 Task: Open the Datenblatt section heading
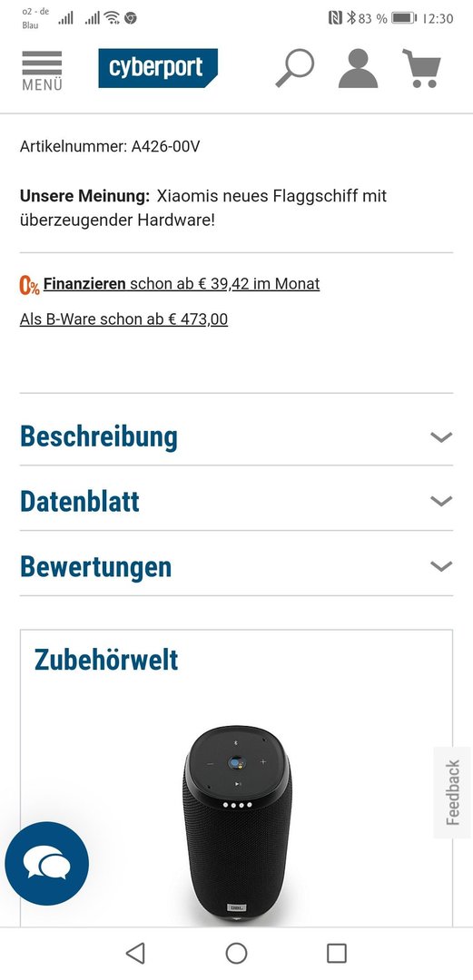(x=80, y=501)
